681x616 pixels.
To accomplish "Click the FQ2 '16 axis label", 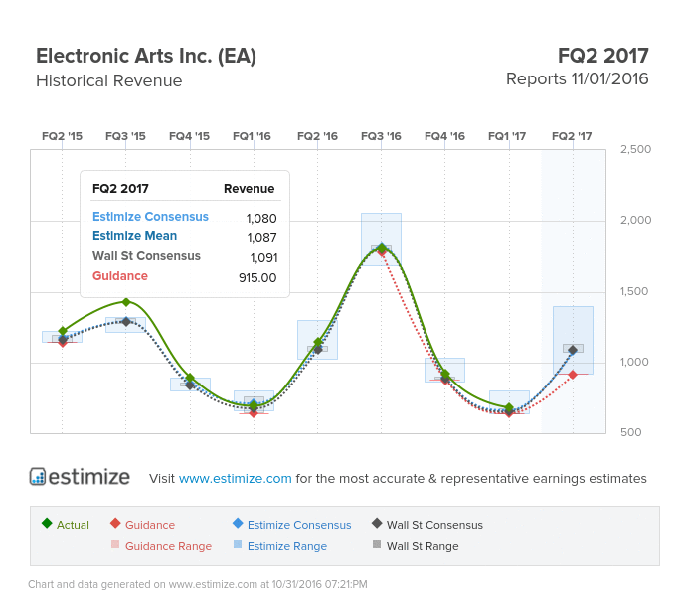I will [x=317, y=136].
